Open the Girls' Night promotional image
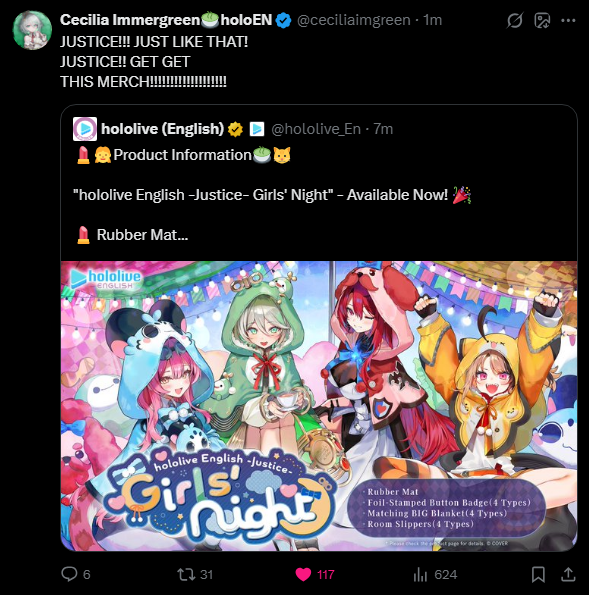Image resolution: width=589 pixels, height=595 pixels. (x=319, y=406)
